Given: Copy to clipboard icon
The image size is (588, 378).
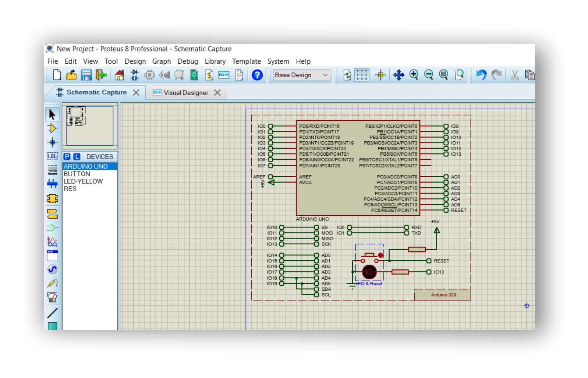Looking at the screenshot, I should pyautogui.click(x=529, y=75).
